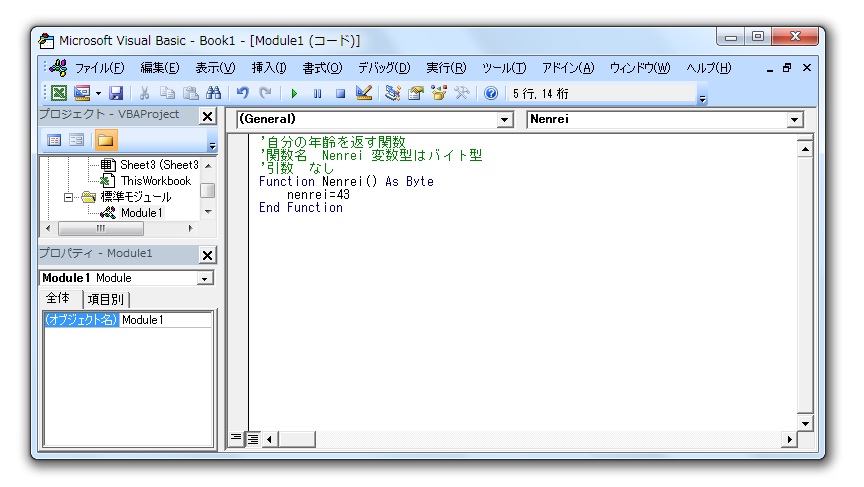The image size is (864, 487).
Task: Open the アドイン(A) menu
Action: pyautogui.click(x=568, y=68)
